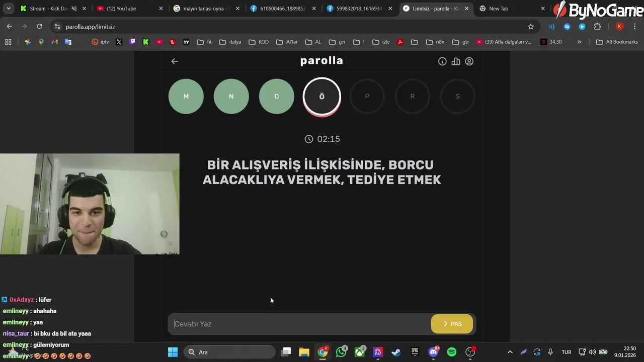Open the apps grid in bookmarks bar

(8, 42)
